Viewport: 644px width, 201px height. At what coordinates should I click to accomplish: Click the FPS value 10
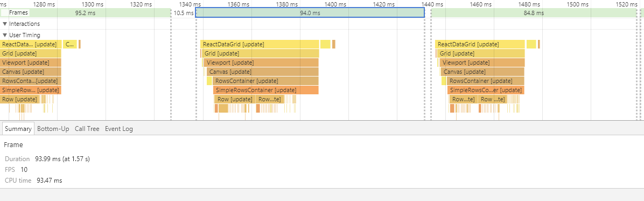coord(24,169)
